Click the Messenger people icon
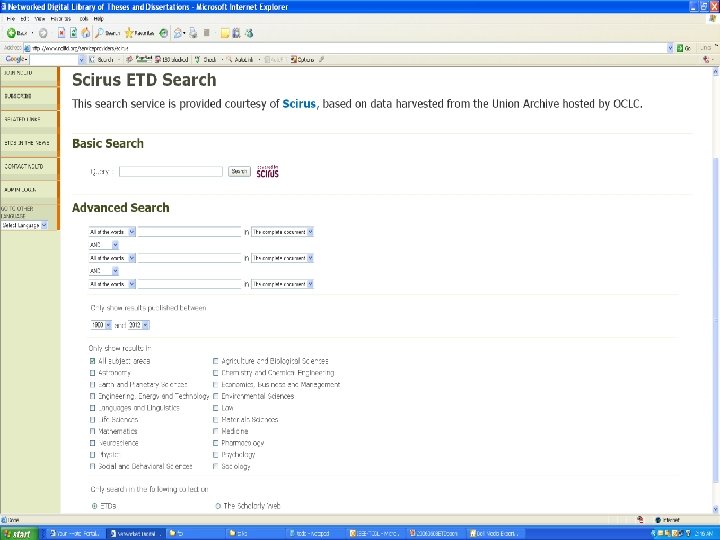 (x=249, y=33)
